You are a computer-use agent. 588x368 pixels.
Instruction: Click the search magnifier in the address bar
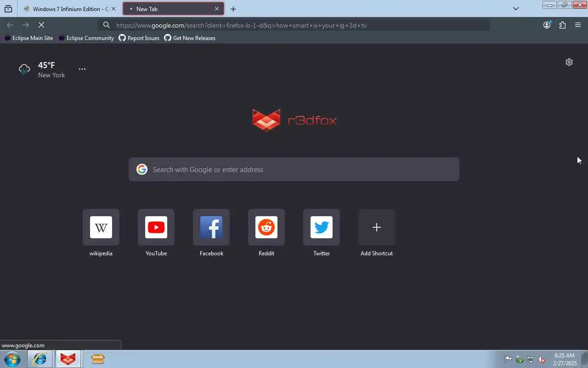[106, 25]
